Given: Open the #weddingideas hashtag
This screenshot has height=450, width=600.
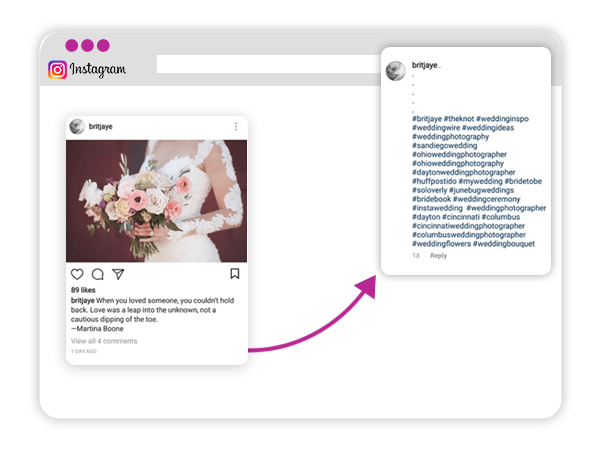Looking at the screenshot, I should point(488,127).
